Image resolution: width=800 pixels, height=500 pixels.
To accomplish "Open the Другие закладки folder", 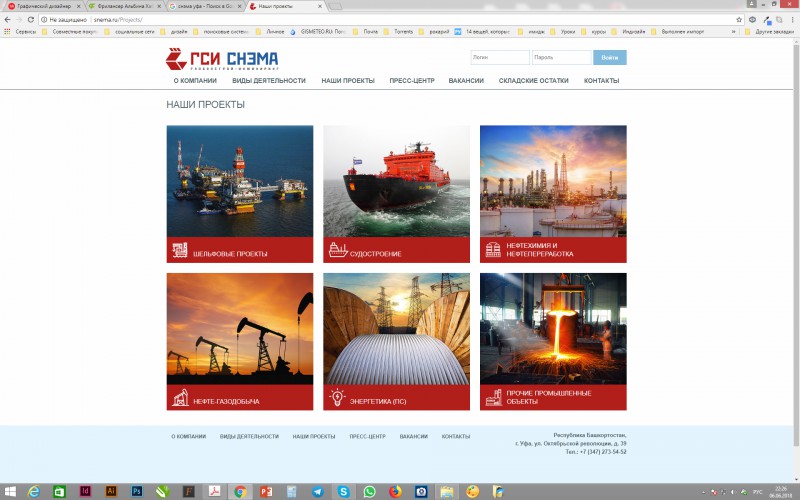I will [769, 32].
